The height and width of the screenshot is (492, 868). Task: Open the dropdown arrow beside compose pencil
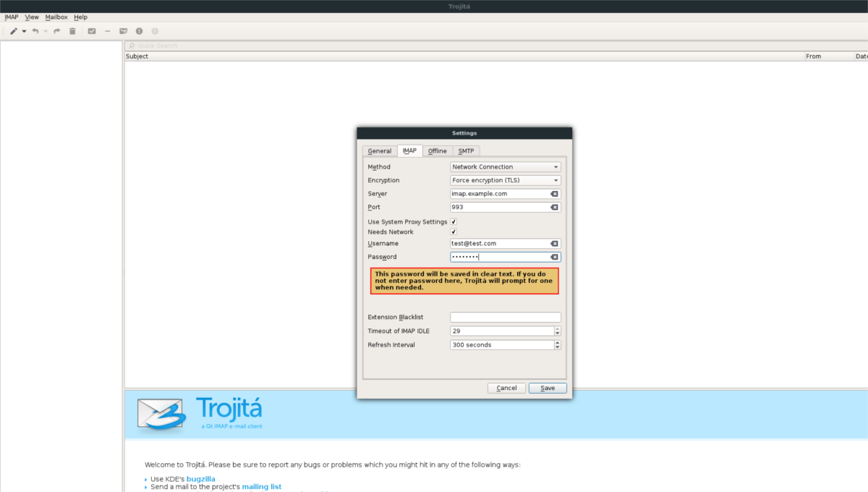pos(24,31)
